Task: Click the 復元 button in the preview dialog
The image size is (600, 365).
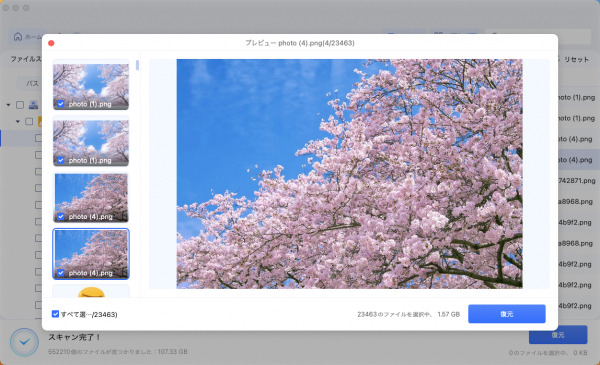Action: click(x=507, y=314)
